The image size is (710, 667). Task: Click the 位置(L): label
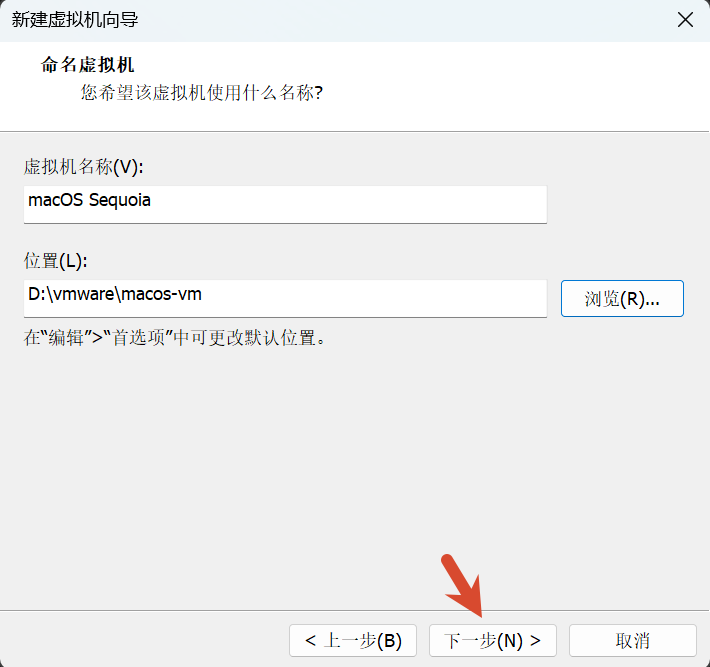coord(55,261)
